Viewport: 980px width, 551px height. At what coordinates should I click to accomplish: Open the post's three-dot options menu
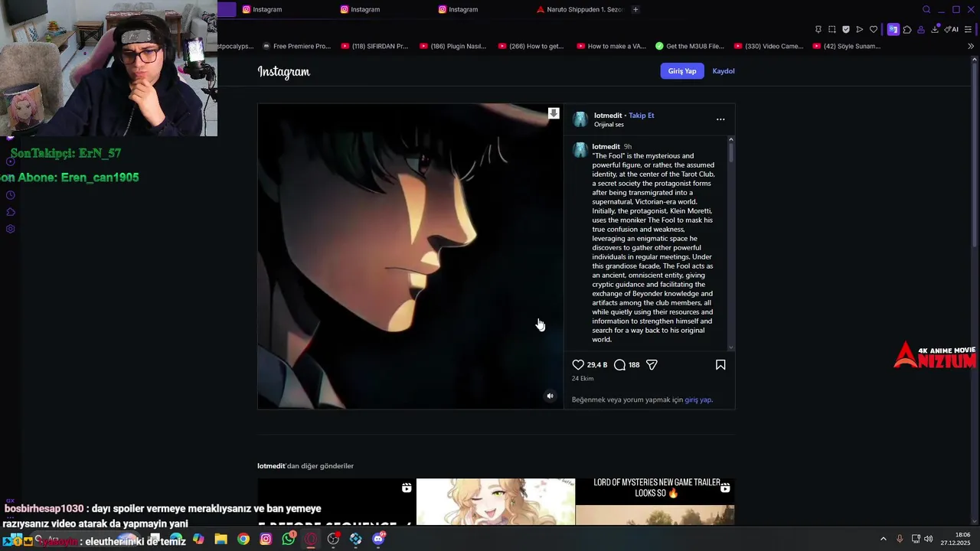720,119
